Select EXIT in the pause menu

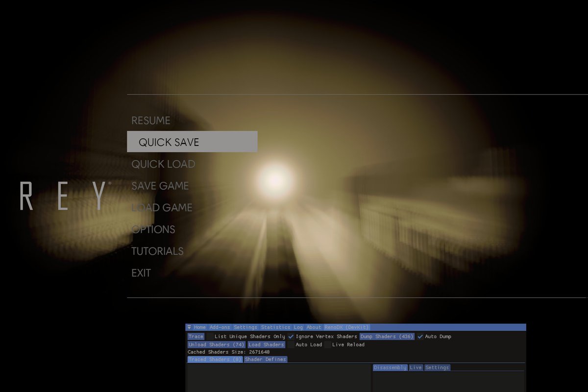(141, 273)
